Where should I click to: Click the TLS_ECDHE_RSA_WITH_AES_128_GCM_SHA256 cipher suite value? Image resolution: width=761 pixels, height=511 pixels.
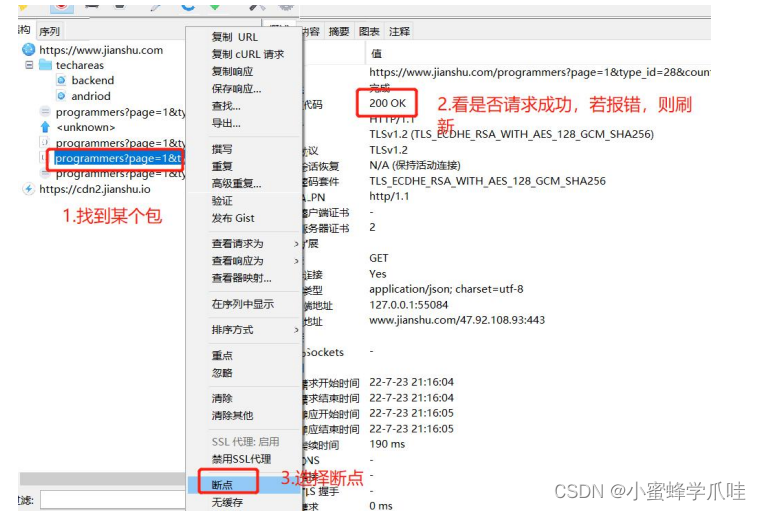point(487,181)
